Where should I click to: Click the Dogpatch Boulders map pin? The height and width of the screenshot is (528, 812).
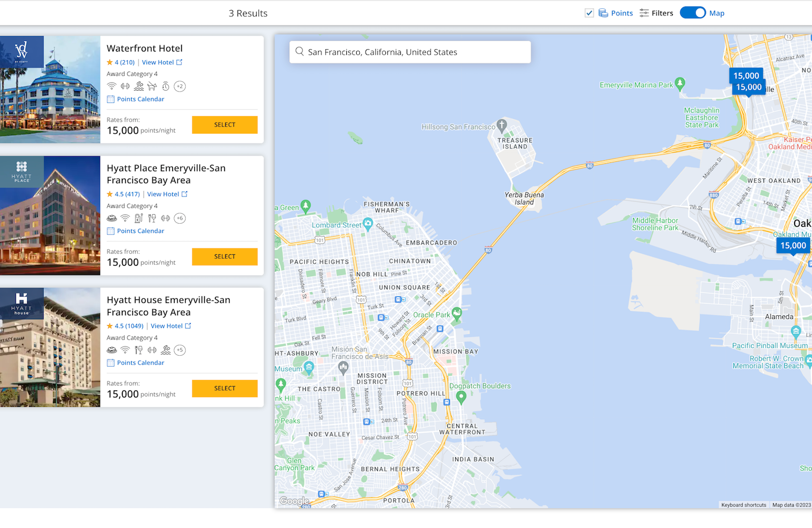(461, 397)
